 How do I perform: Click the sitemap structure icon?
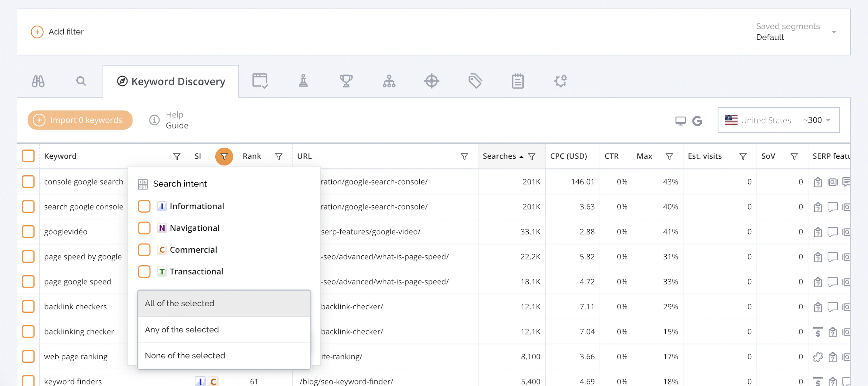pyautogui.click(x=389, y=81)
